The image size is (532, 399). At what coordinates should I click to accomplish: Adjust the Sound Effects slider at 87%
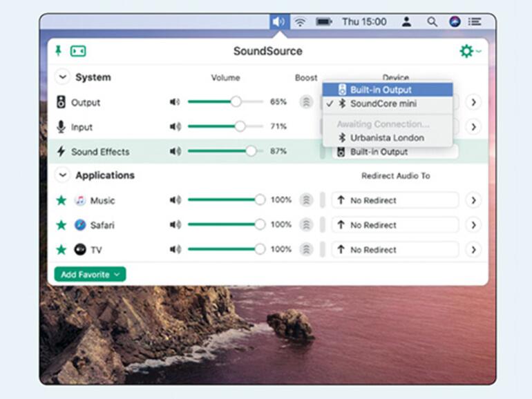point(226,151)
